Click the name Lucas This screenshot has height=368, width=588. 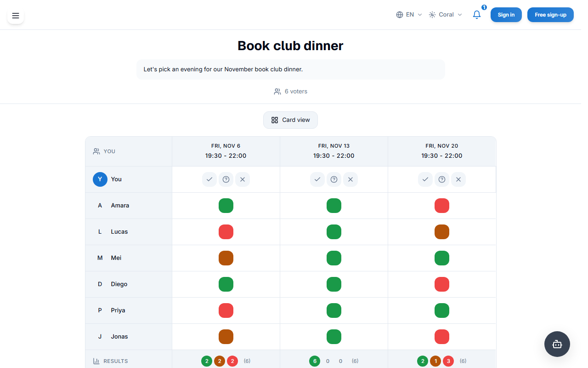tap(119, 232)
